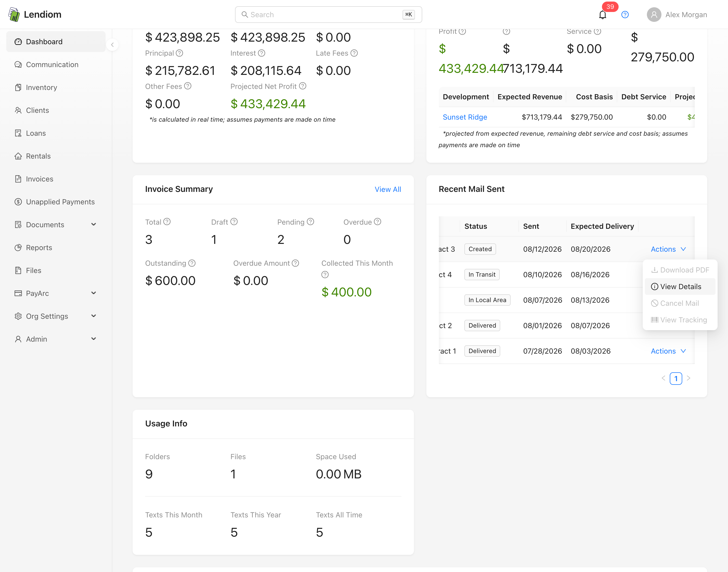This screenshot has width=728, height=572.
Task: Open Inventory in the sidebar
Action: click(56, 87)
